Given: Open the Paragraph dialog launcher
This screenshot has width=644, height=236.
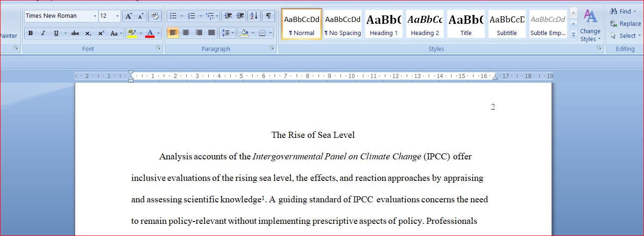Looking at the screenshot, I should [272, 48].
